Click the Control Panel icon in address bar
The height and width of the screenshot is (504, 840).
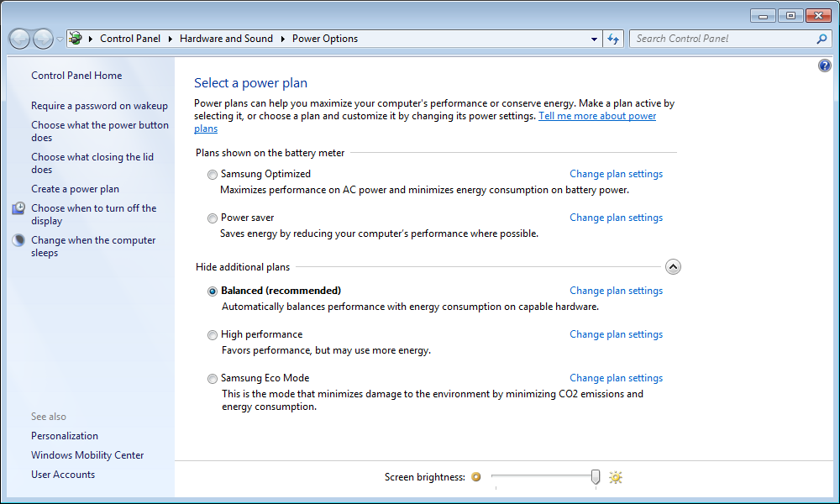(x=76, y=39)
